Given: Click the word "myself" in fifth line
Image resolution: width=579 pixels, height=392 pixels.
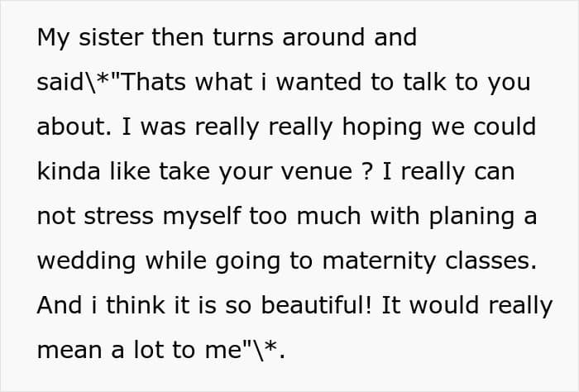Looking at the screenshot, I should [x=202, y=217].
